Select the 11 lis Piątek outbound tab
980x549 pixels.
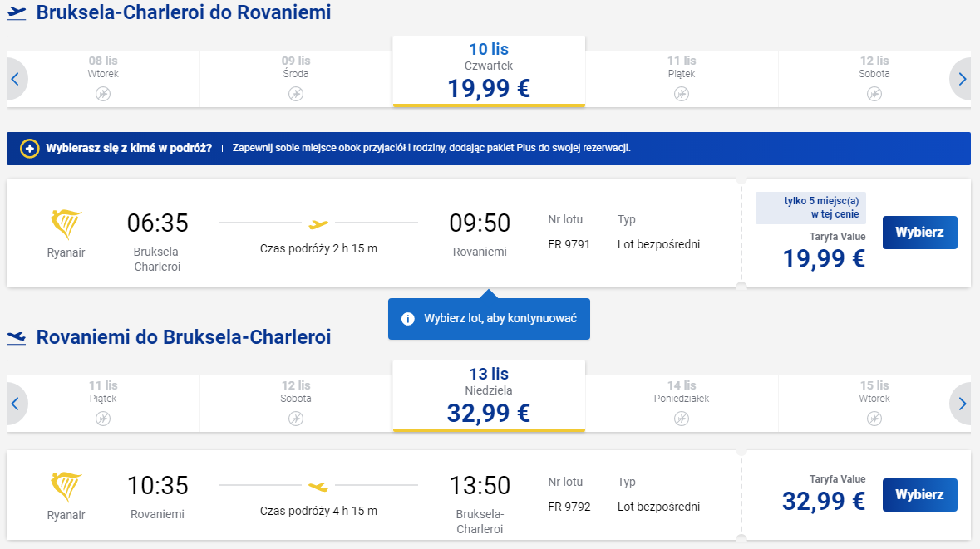[682, 79]
